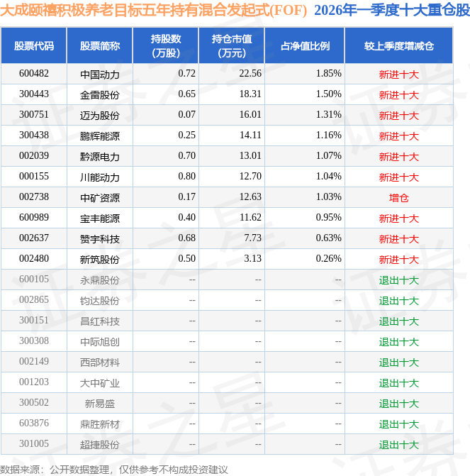Select stock code 300751
The height and width of the screenshot is (476, 470).
(34, 115)
